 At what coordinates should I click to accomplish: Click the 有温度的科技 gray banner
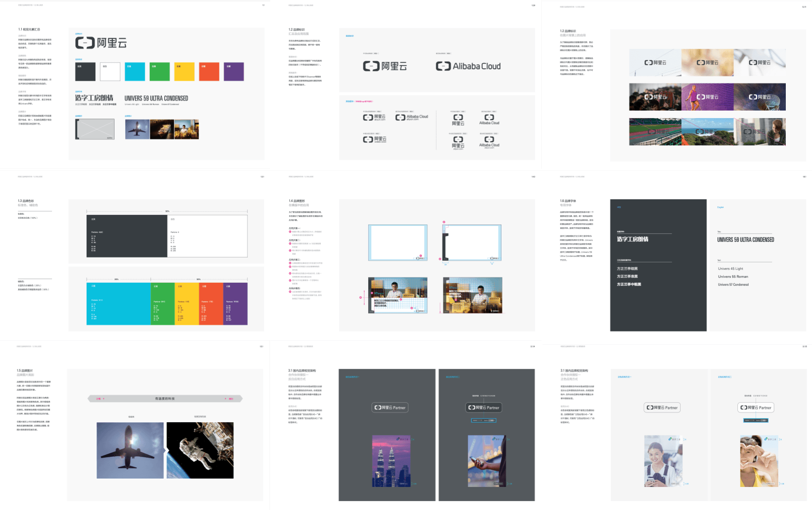pyautogui.click(x=165, y=399)
